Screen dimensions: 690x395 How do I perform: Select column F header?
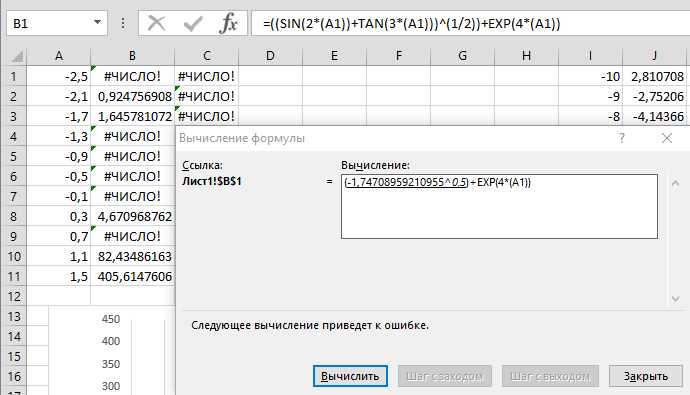point(398,56)
